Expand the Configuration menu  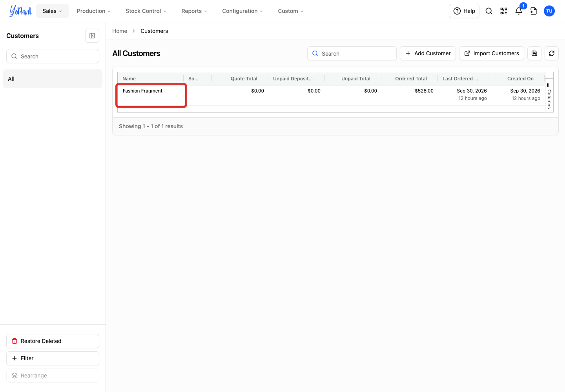pos(242,11)
